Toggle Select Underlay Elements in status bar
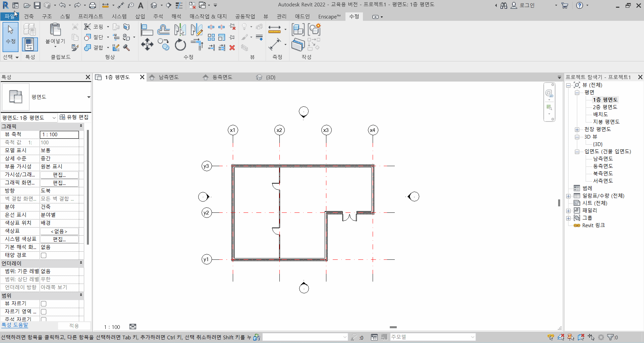This screenshot has width=644, height=343. 560,337
